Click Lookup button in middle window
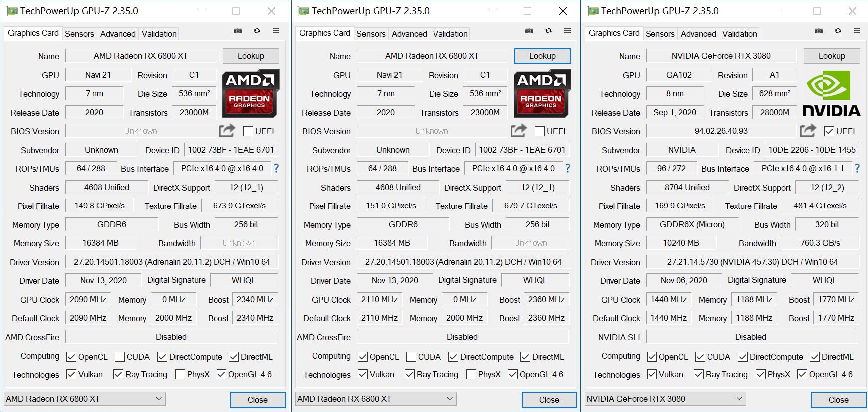Image resolution: width=868 pixels, height=412 pixels. pyautogui.click(x=542, y=56)
